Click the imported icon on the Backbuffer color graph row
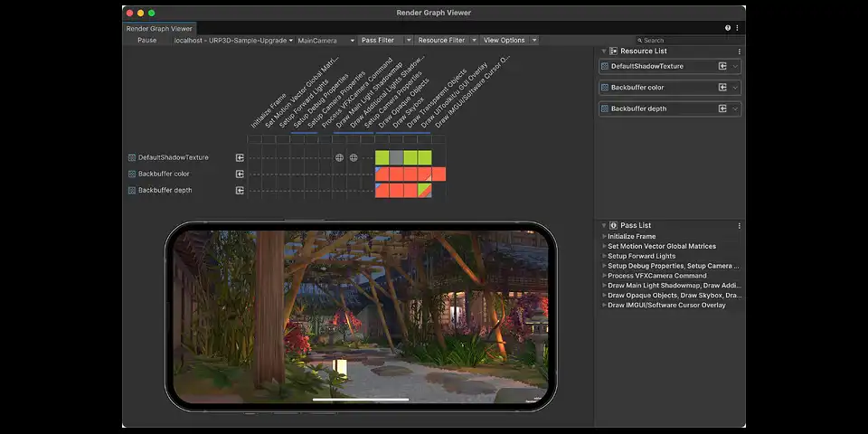The image size is (868, 434). point(240,174)
